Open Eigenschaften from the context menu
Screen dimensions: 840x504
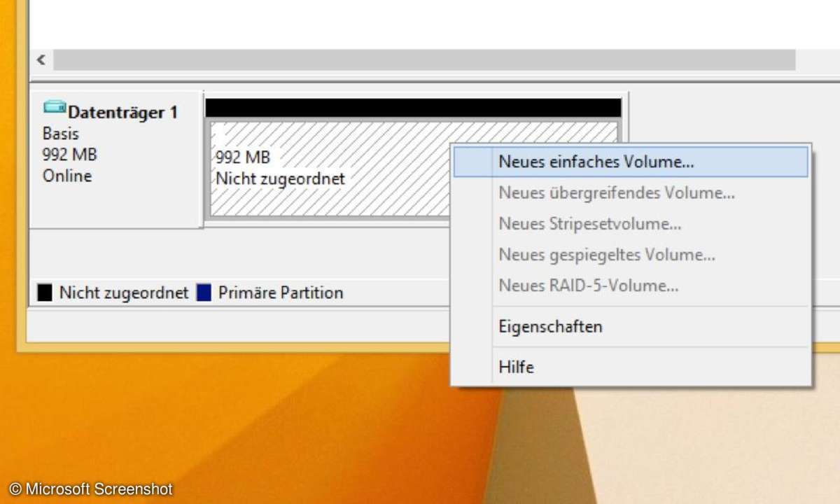pyautogui.click(x=631, y=326)
